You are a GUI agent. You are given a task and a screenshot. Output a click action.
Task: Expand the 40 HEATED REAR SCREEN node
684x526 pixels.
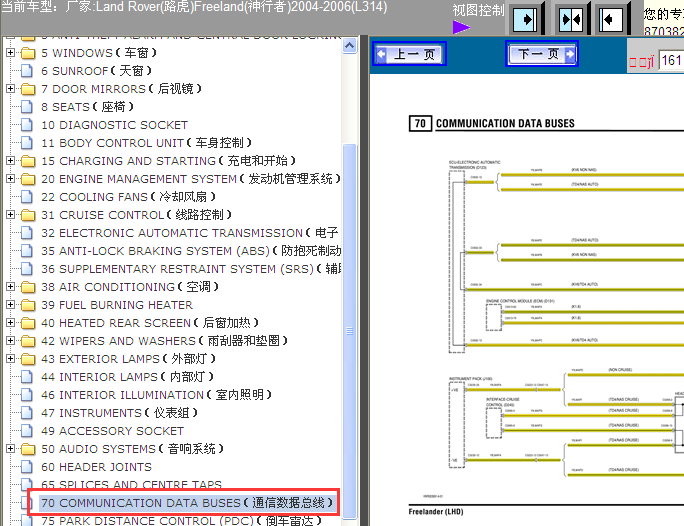pos(10,323)
